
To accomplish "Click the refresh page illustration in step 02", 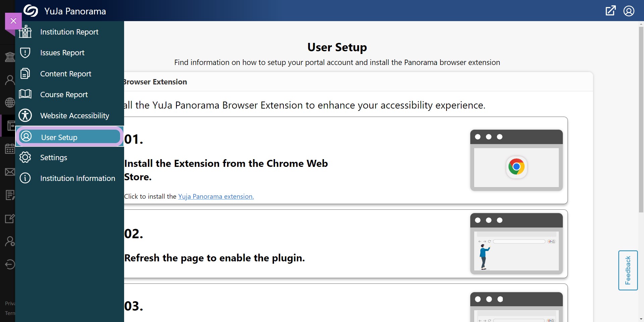I will (x=516, y=244).
